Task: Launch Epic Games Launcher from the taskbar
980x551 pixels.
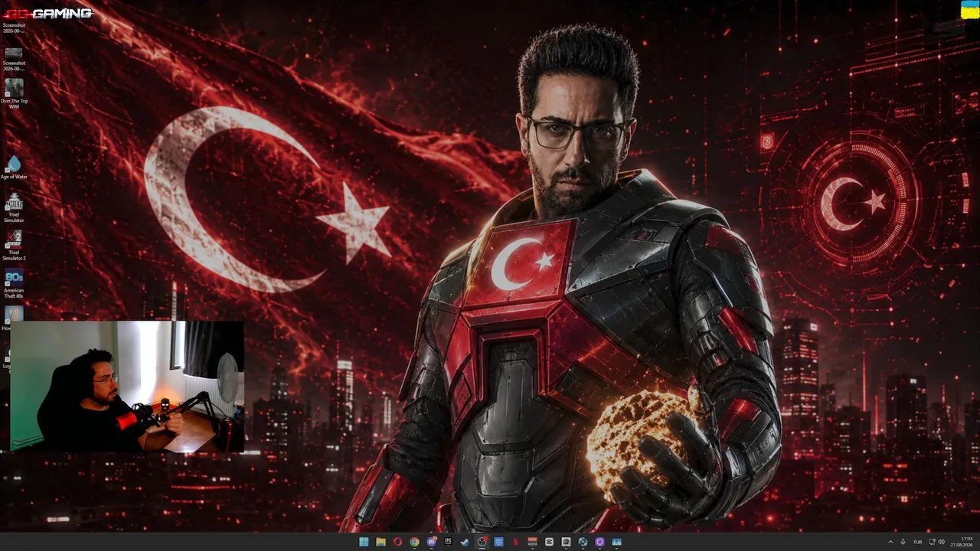Action: 448,542
